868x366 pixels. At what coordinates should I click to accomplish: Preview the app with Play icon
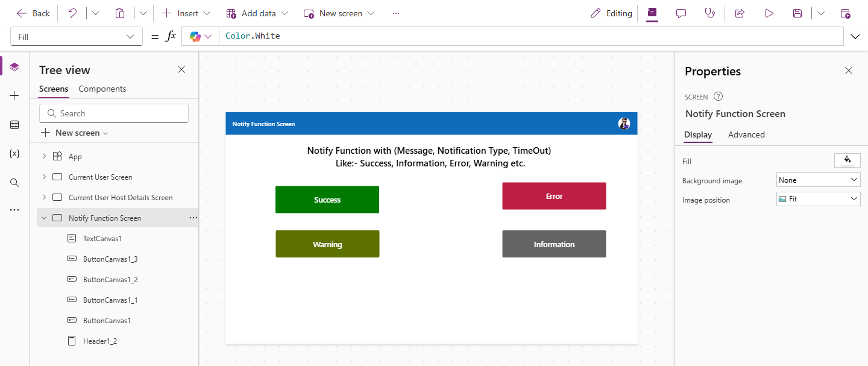(769, 13)
